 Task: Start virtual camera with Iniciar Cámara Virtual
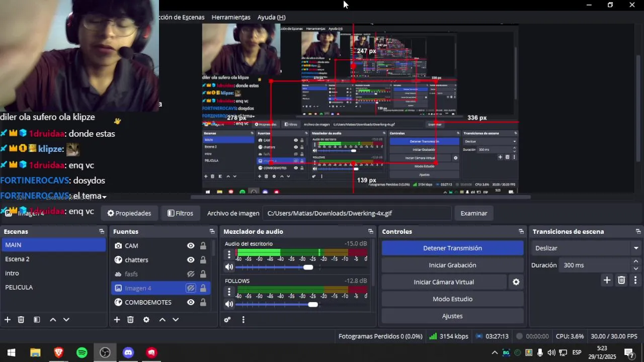(444, 282)
